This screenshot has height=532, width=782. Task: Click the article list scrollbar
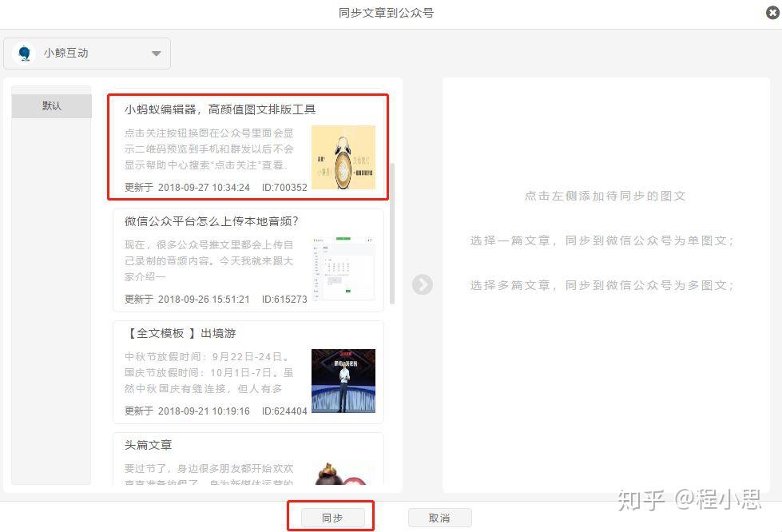tap(392, 233)
